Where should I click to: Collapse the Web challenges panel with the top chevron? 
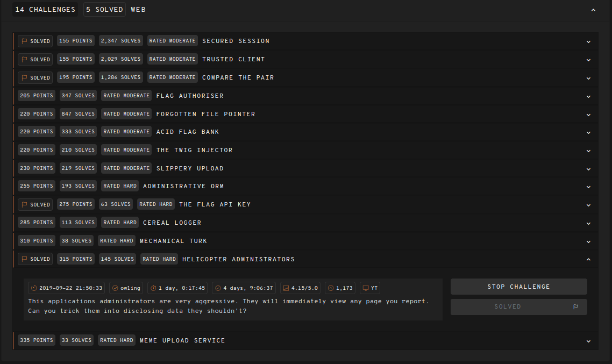[x=593, y=9]
